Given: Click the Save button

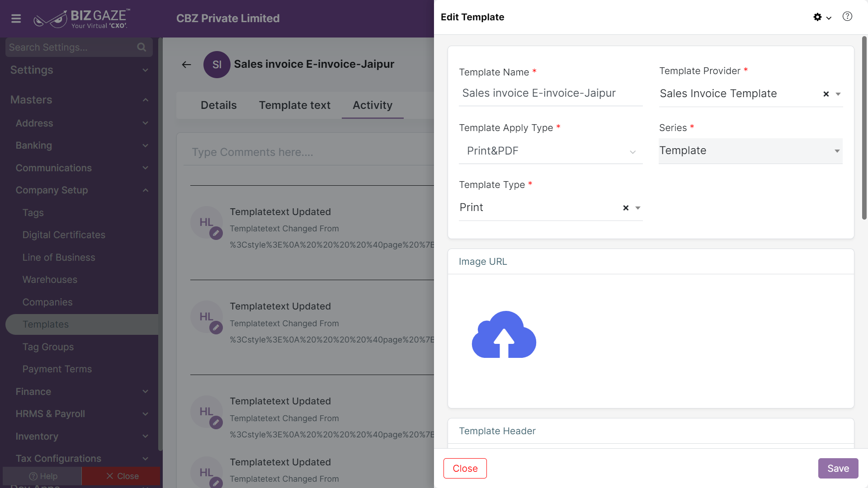Looking at the screenshot, I should (838, 469).
